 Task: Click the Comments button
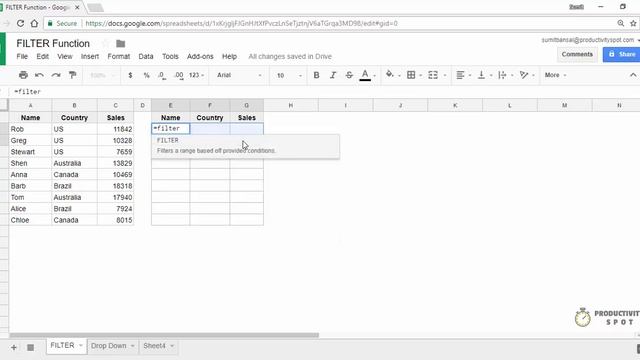[x=577, y=54]
